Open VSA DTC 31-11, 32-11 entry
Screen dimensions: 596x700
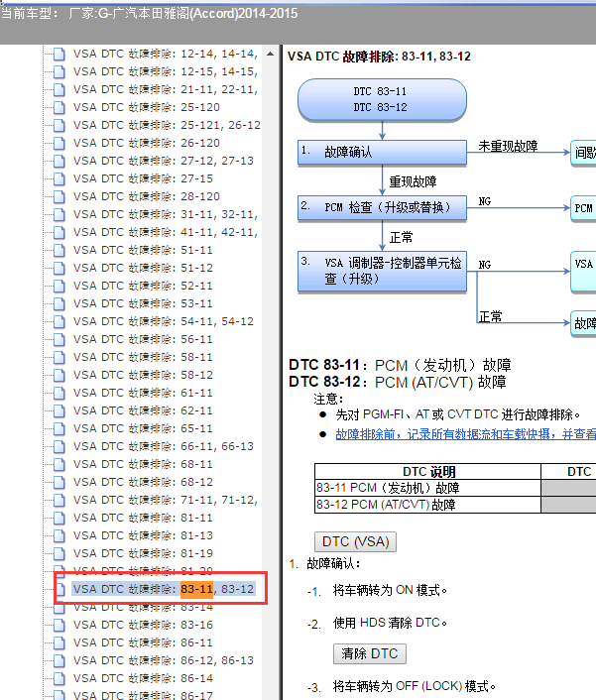(166, 214)
